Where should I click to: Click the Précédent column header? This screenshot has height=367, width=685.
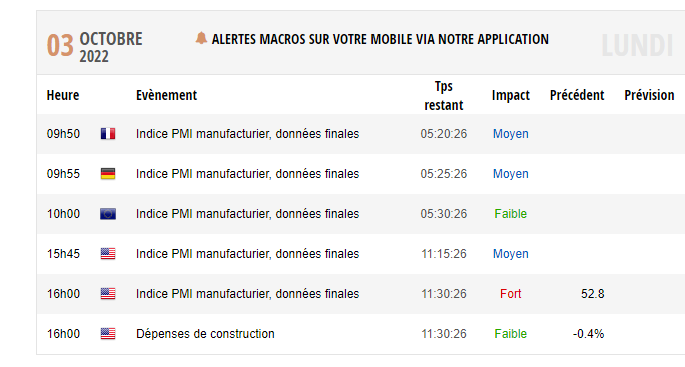(577, 95)
